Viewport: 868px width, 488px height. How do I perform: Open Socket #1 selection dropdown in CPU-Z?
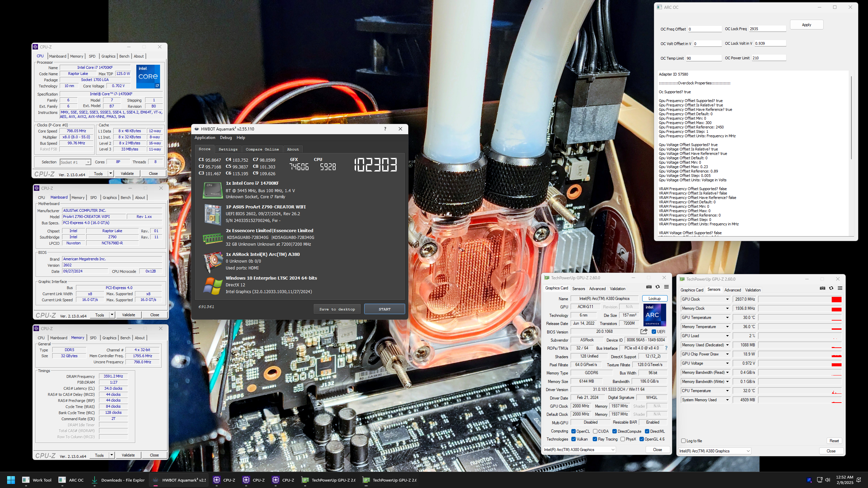75,162
